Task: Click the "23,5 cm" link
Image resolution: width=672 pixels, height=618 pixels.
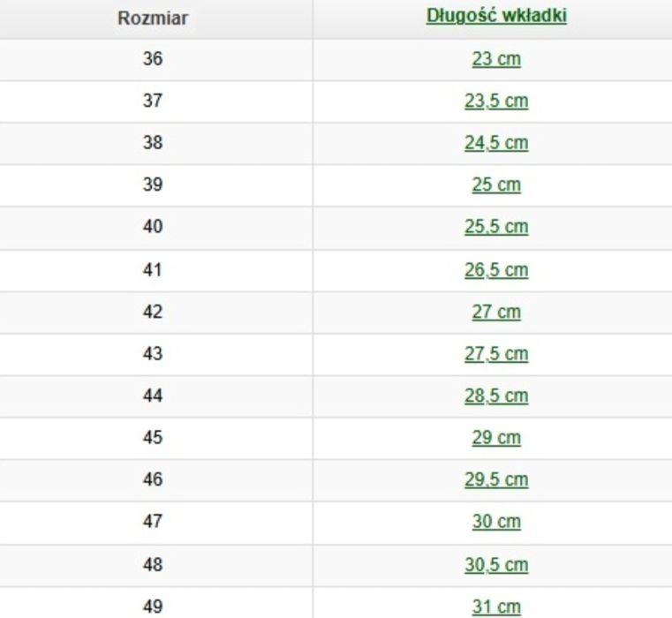Action: pyautogui.click(x=495, y=101)
